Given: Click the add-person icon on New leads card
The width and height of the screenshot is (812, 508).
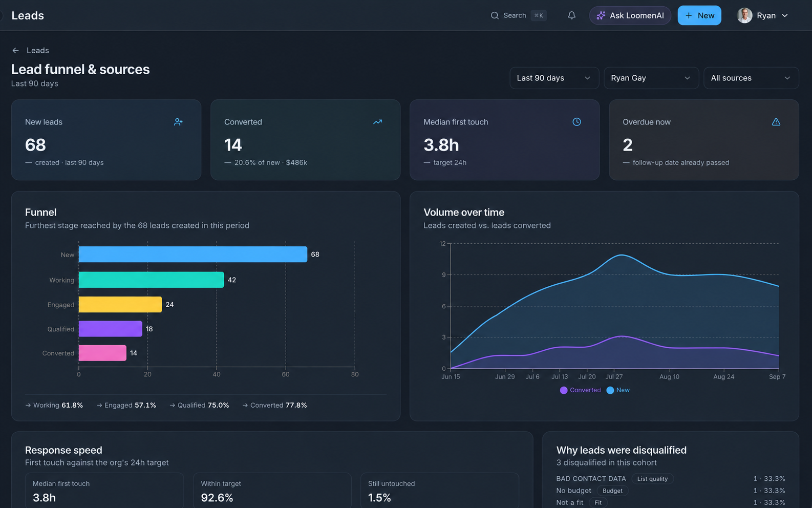Looking at the screenshot, I should 178,122.
